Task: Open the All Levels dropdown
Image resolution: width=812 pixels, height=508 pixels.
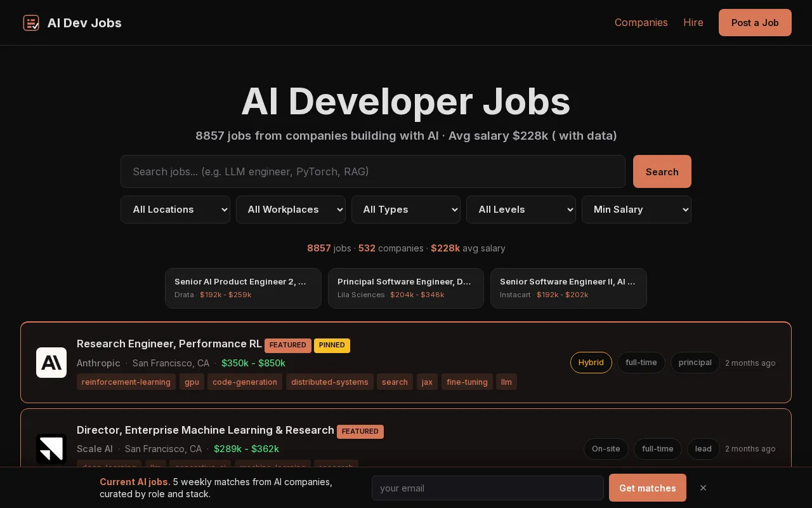Action: tap(521, 210)
